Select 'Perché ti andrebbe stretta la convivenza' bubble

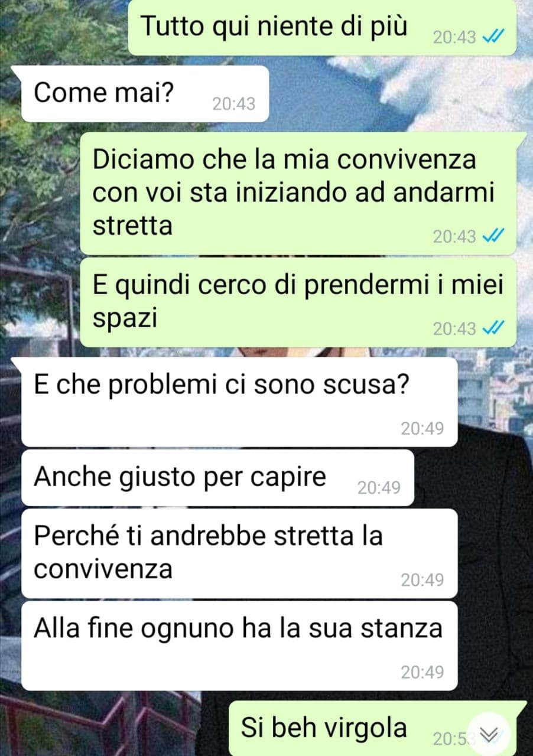(239, 553)
